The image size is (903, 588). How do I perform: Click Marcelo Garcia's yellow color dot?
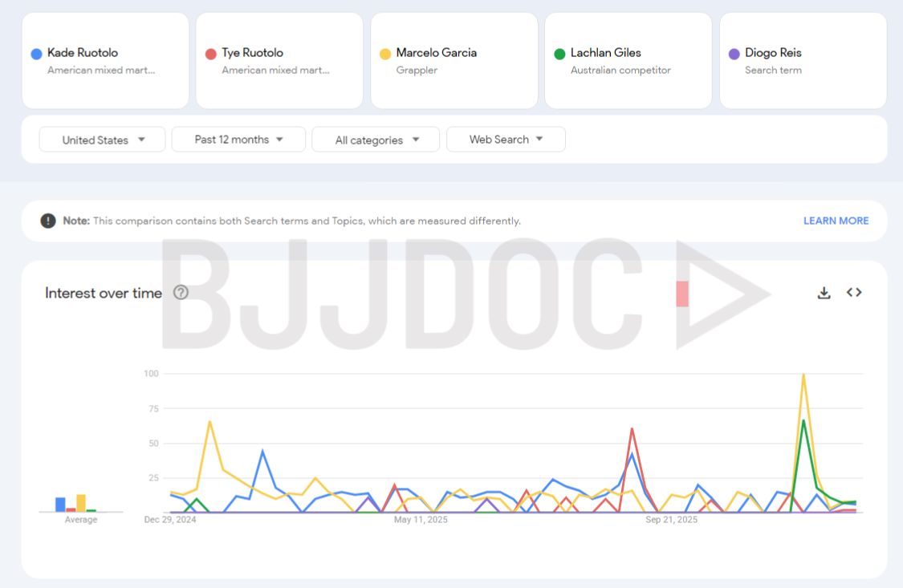point(385,54)
